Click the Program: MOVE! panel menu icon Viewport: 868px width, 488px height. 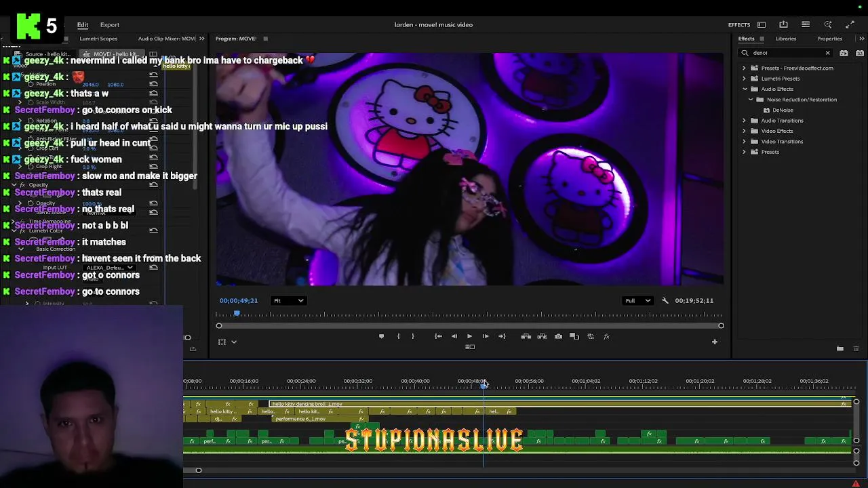coord(265,39)
